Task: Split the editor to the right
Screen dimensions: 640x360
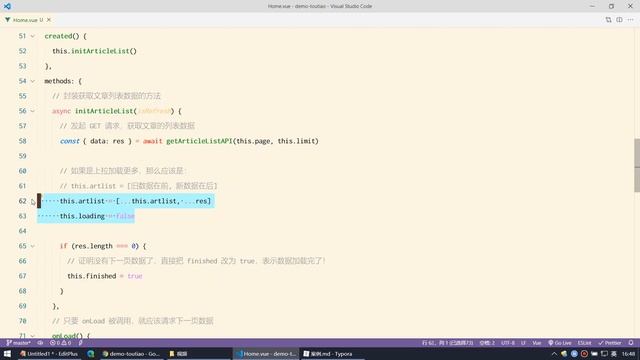Action: pos(619,20)
